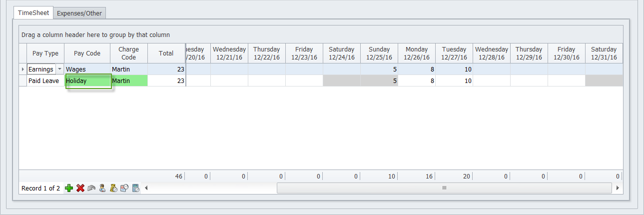Click the Wages pay code cell
The image size is (644, 215).
(87, 69)
